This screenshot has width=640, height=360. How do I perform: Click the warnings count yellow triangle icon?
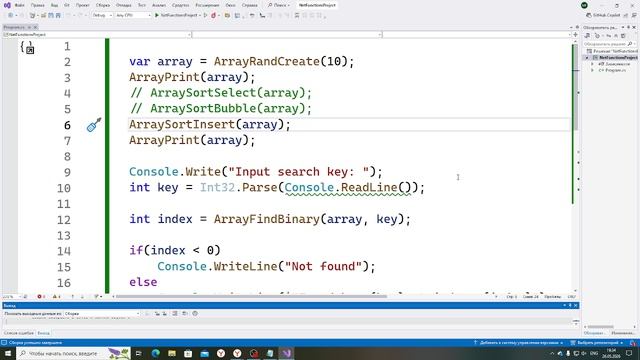[x=56, y=296]
